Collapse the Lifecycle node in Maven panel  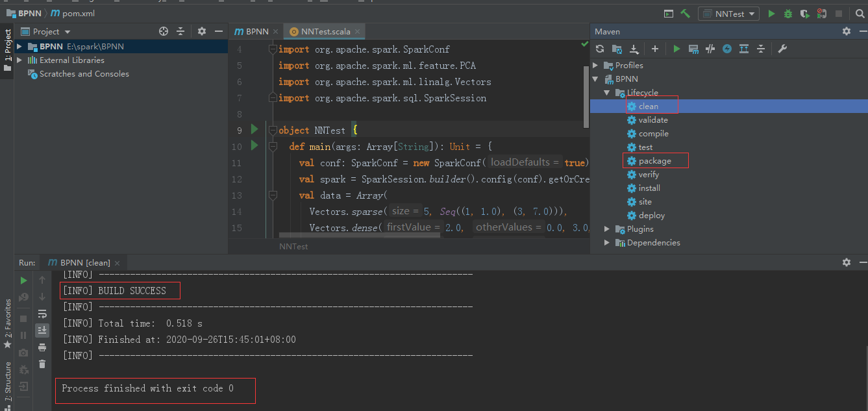608,92
